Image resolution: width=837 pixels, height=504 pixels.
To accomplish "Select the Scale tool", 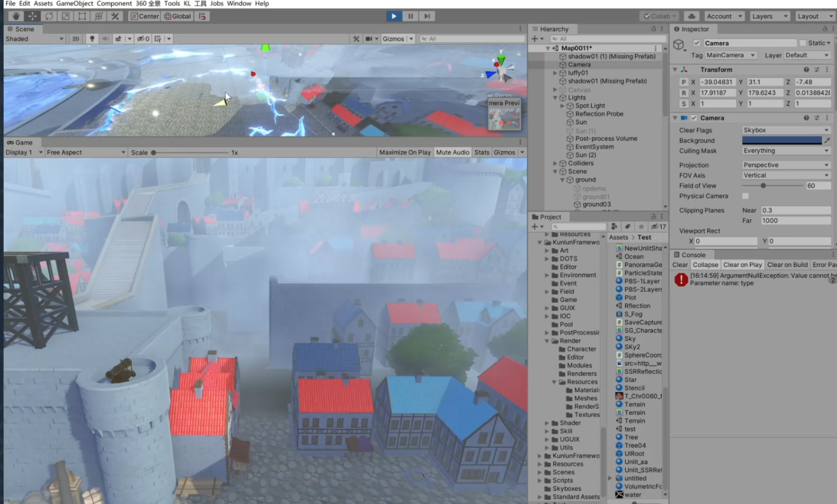I will (x=65, y=16).
